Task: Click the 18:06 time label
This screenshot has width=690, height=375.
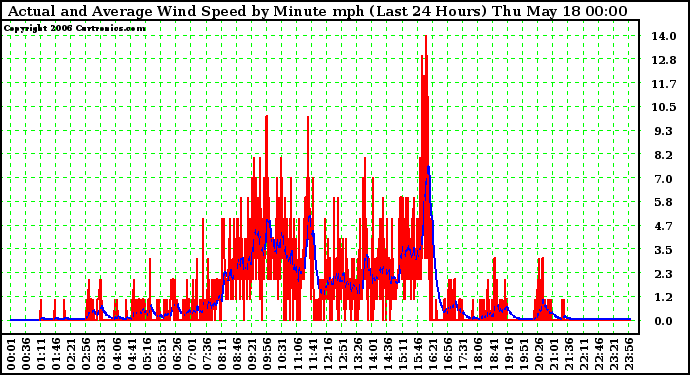Action: (x=479, y=354)
